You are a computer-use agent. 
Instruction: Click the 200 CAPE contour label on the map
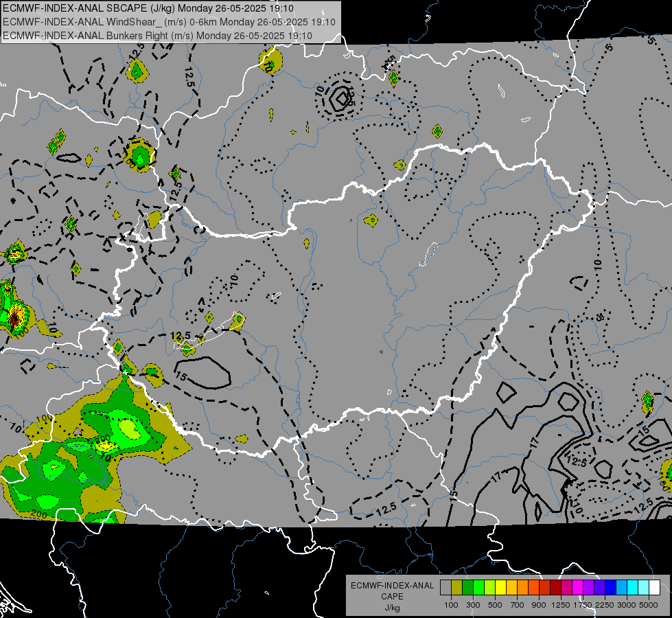[39, 514]
